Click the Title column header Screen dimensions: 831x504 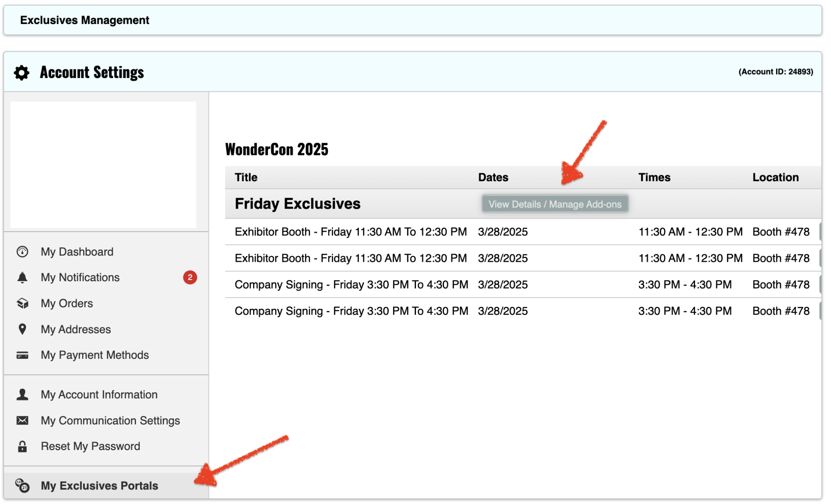coord(246,177)
